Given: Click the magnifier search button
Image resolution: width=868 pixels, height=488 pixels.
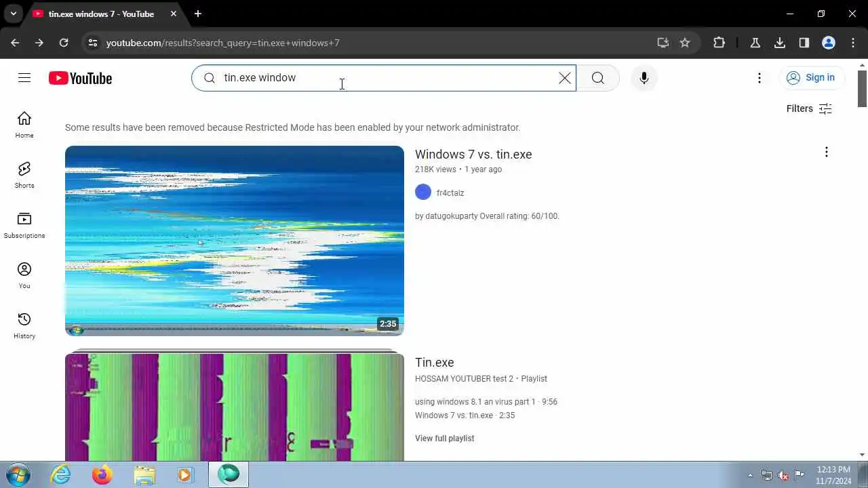Looking at the screenshot, I should 597,78.
